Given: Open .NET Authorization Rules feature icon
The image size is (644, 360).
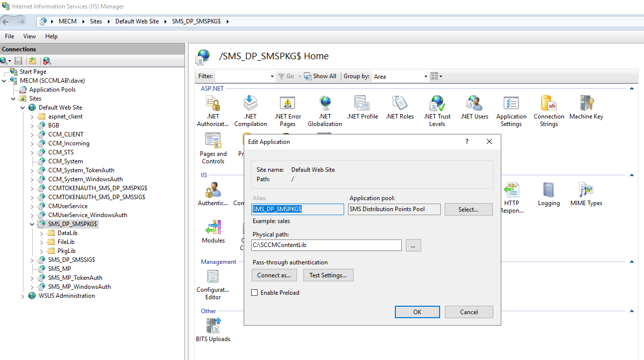Looking at the screenshot, I should (213, 111).
